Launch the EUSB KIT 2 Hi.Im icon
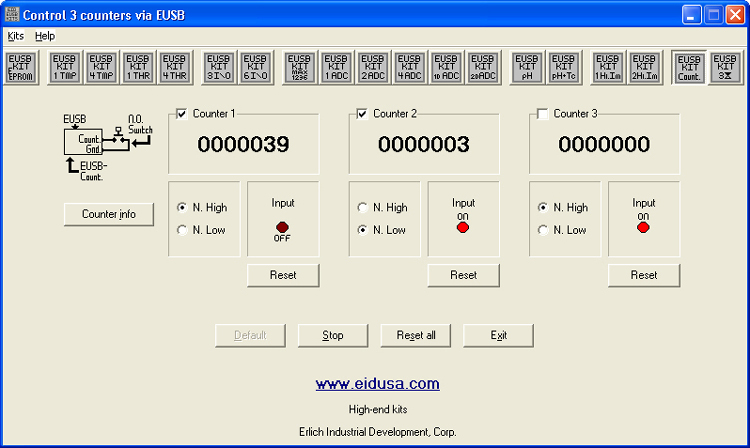This screenshot has width=750, height=448. (644, 67)
